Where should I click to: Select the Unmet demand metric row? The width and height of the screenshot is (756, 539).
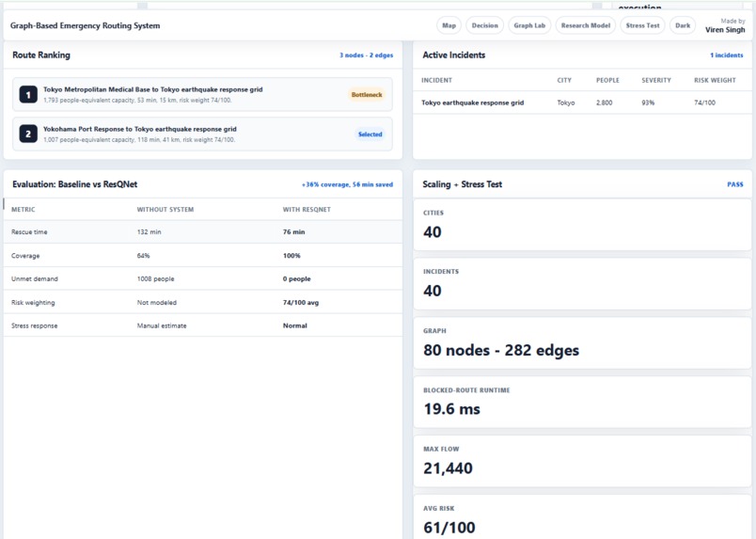[202, 278]
